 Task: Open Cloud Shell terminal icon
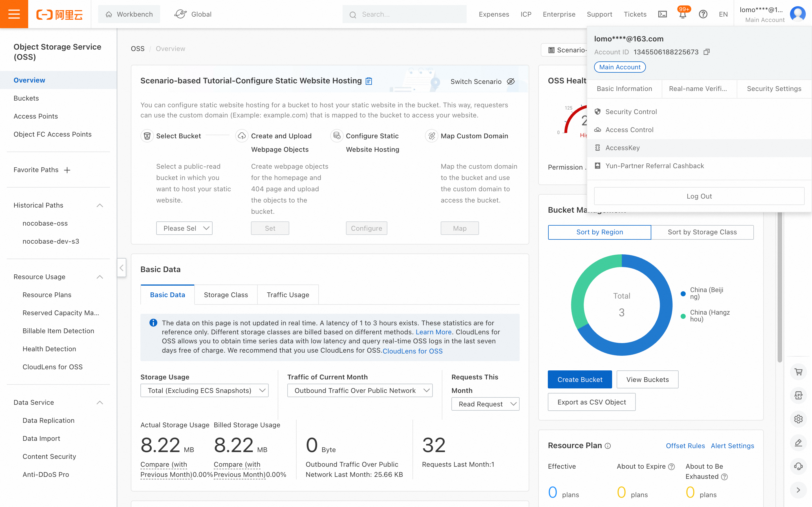[x=662, y=14]
